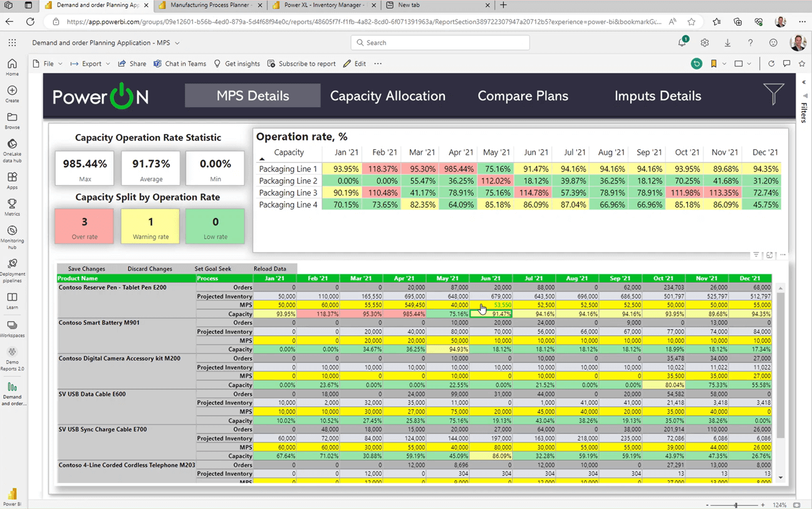The image size is (812, 509).
Task: Open notifications bell
Action: 682,43
